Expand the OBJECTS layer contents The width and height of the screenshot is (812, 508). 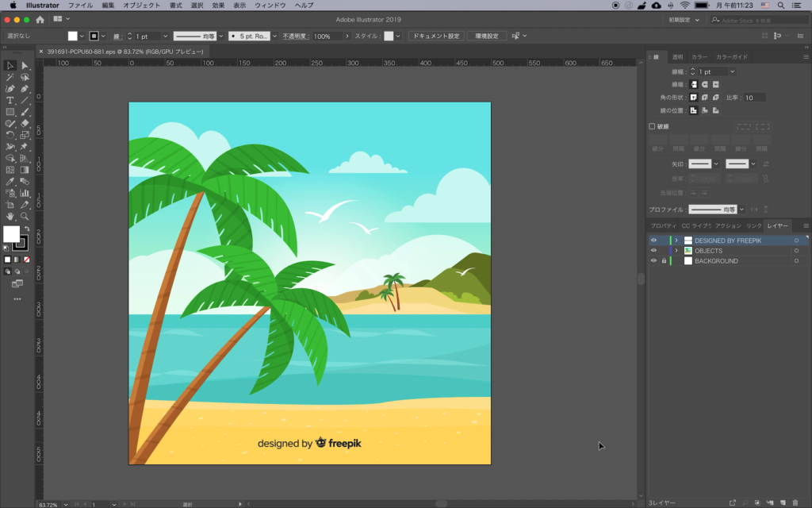tap(676, 251)
